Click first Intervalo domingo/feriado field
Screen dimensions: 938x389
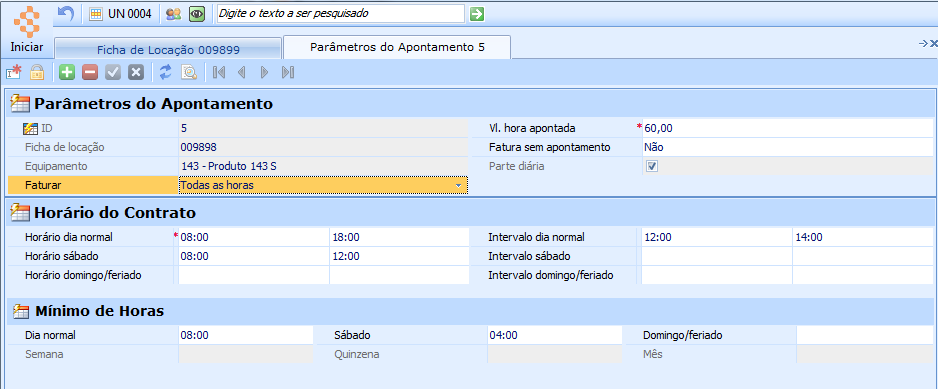point(717,275)
